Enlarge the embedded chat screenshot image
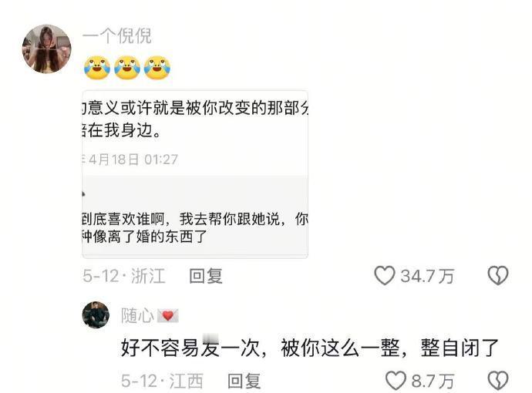This screenshot has height=393, width=532. (x=195, y=174)
